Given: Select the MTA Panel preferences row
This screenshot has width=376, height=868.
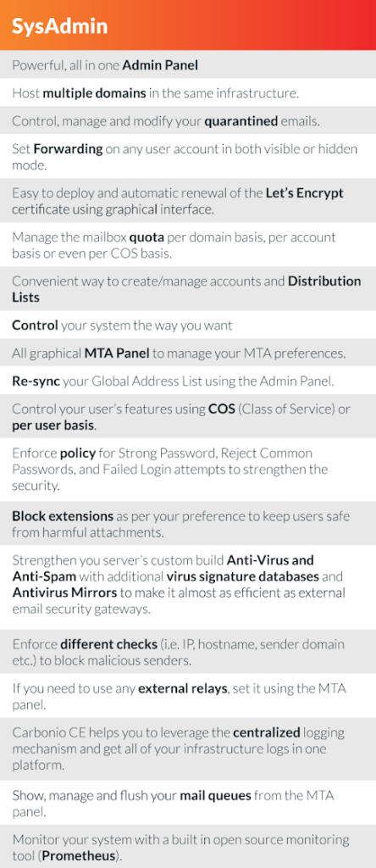Looking at the screenshot, I should 188,353.
